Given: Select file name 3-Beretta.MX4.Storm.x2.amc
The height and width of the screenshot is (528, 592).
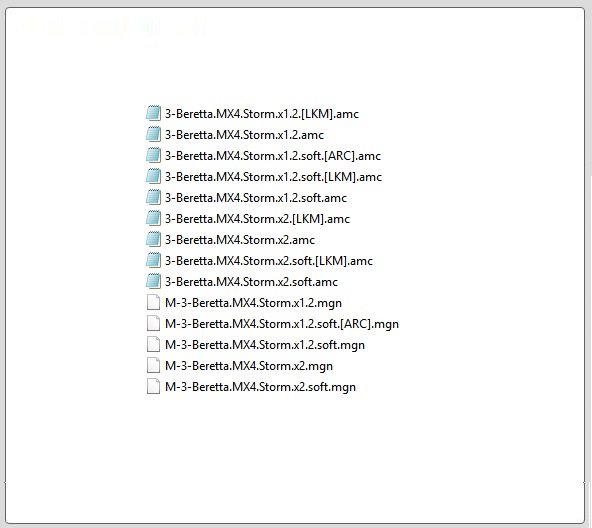Looking at the screenshot, I should tap(240, 240).
